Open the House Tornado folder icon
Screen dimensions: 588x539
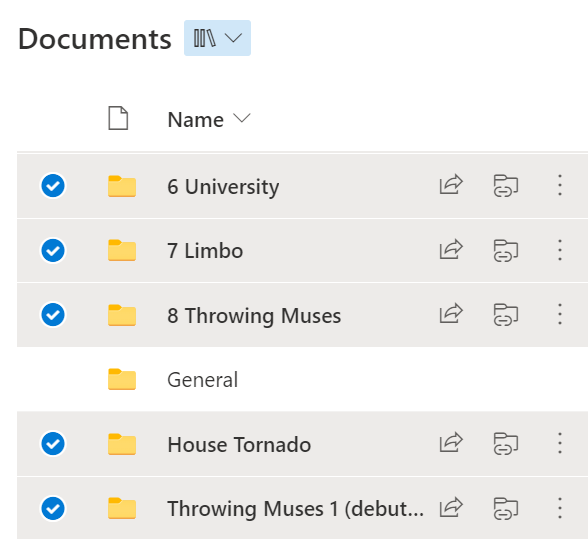click(122, 444)
